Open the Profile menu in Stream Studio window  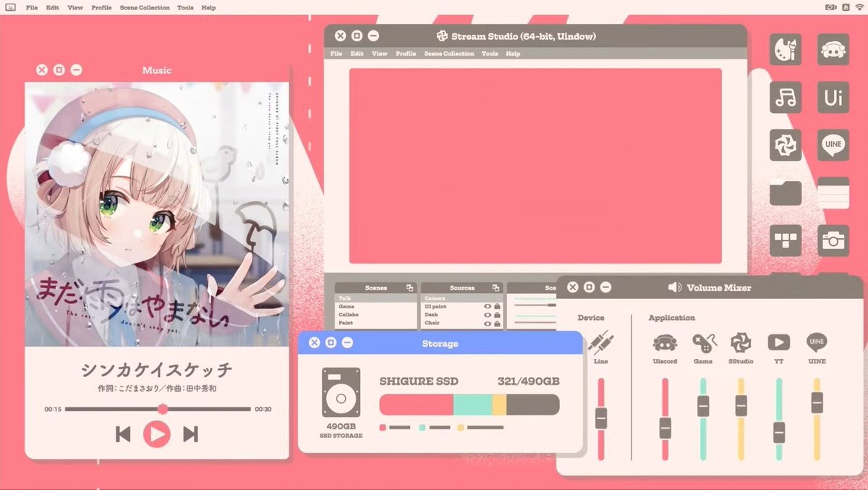pos(406,54)
